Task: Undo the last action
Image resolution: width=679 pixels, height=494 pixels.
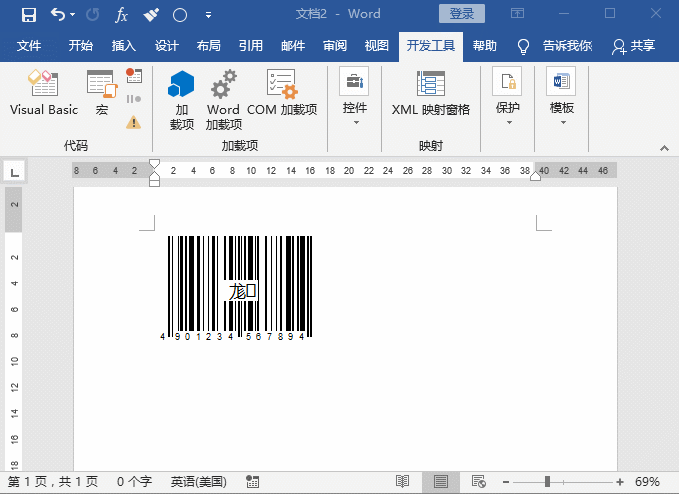Action: click(x=58, y=15)
